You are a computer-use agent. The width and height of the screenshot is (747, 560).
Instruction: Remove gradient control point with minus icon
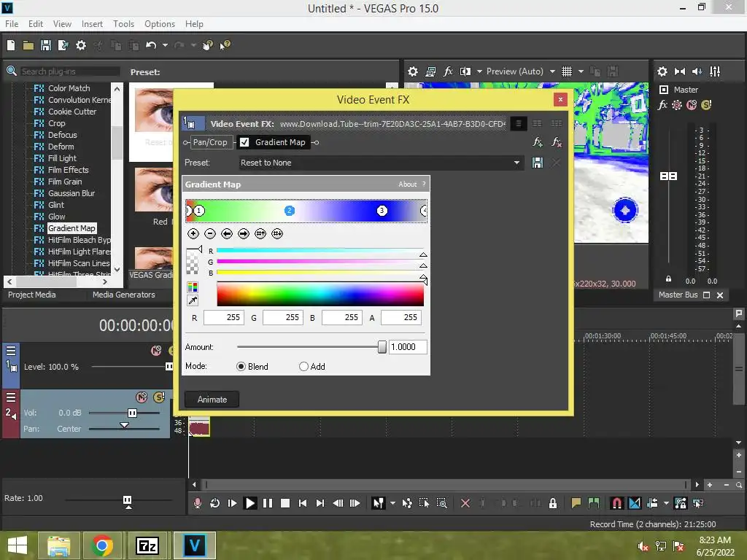coord(210,233)
